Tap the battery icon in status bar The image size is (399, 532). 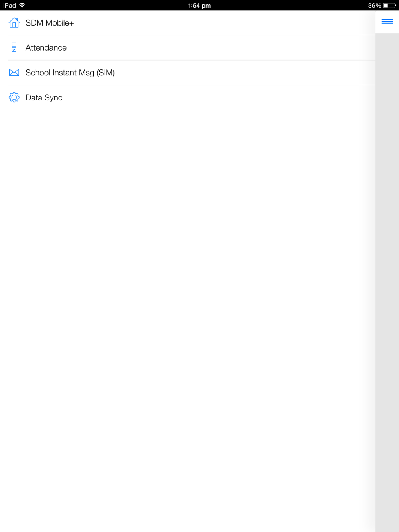pyautogui.click(x=389, y=6)
